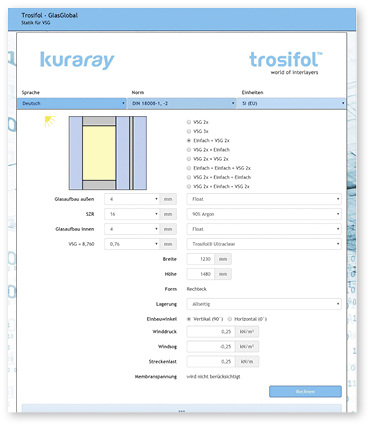Viewport: 371px width, 427px height.
Task: Select the VSG 3x radio option
Action: (x=189, y=131)
